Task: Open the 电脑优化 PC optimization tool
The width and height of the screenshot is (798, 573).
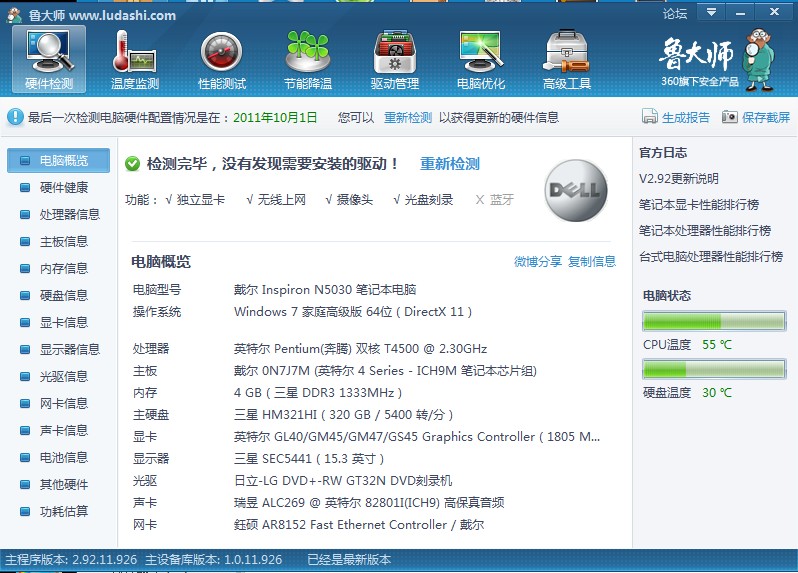Action: [x=481, y=59]
